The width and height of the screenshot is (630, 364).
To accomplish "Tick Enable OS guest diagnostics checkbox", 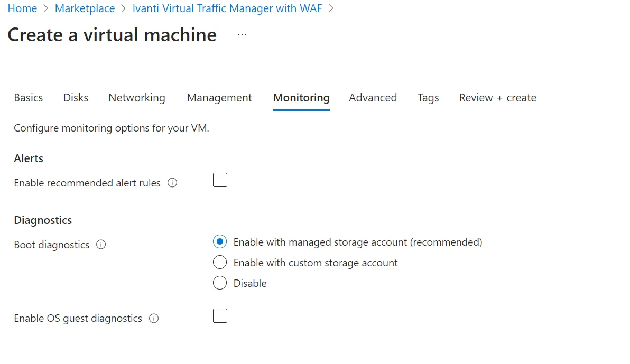I will [x=220, y=316].
